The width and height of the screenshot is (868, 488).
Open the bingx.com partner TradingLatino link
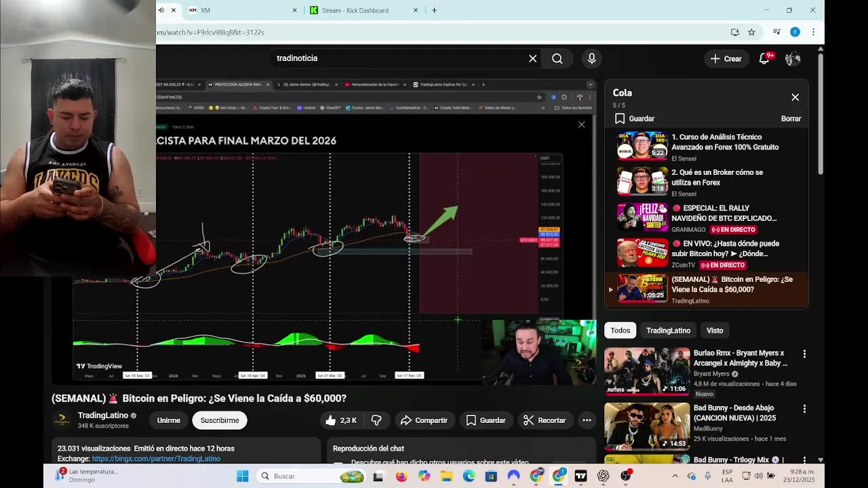click(156, 459)
